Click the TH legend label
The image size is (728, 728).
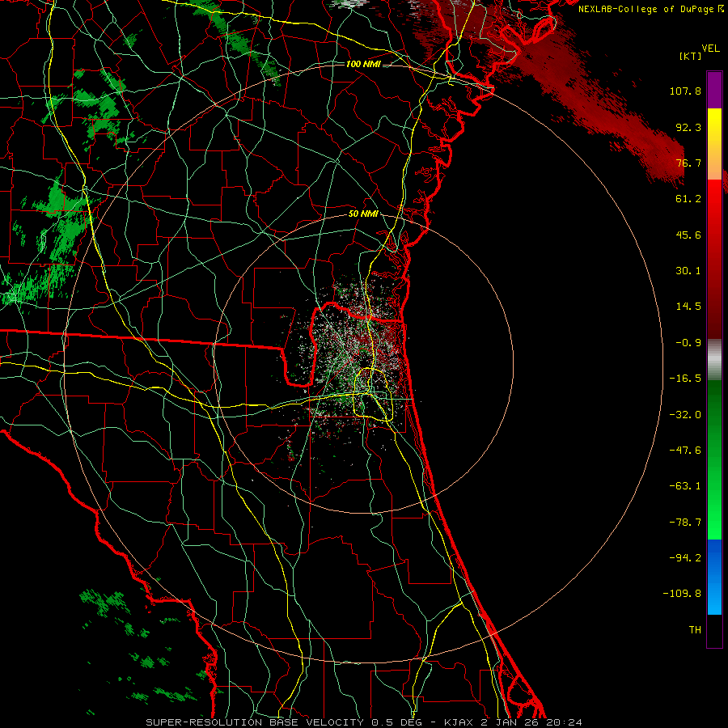pos(695,630)
